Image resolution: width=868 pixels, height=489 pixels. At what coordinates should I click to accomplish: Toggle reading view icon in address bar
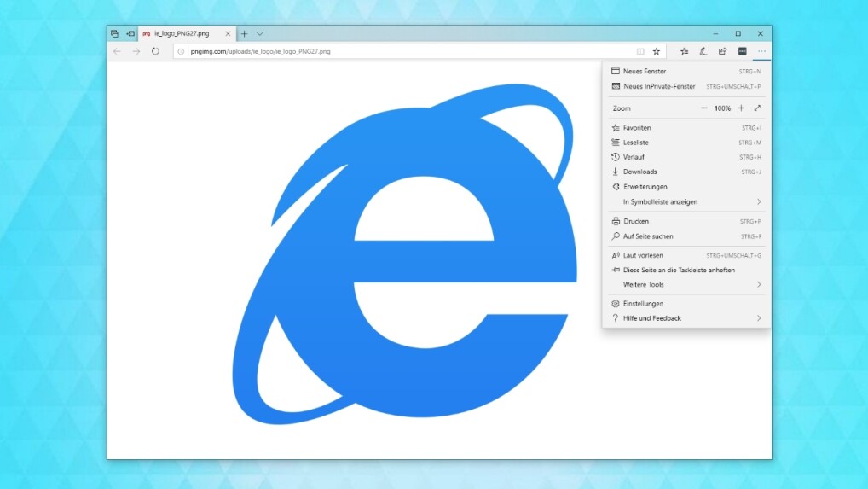640,51
